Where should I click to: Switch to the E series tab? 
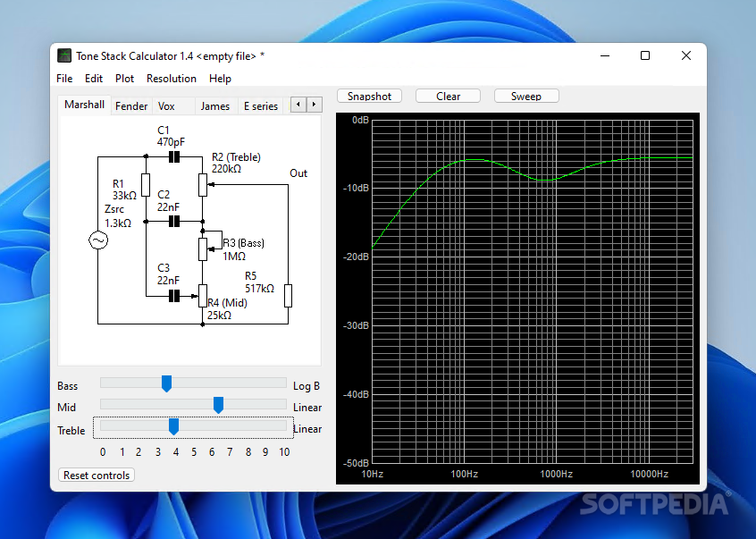click(x=261, y=106)
